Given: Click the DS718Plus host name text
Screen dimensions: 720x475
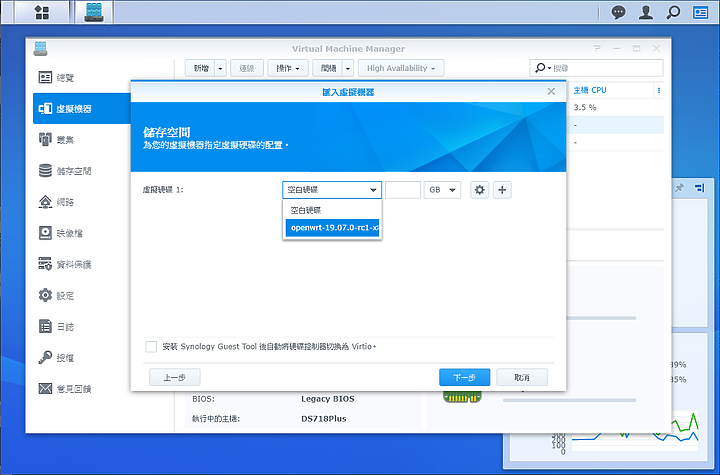Looking at the screenshot, I should 324,418.
